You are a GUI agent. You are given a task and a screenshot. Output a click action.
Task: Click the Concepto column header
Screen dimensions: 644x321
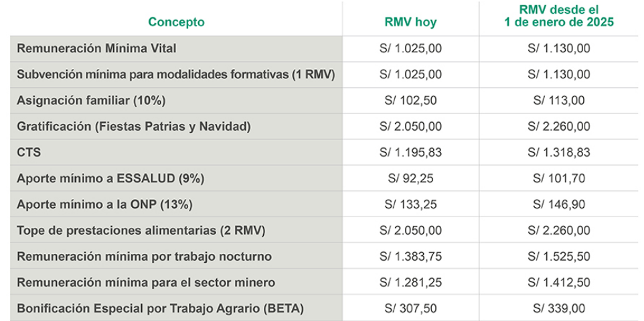176,22
